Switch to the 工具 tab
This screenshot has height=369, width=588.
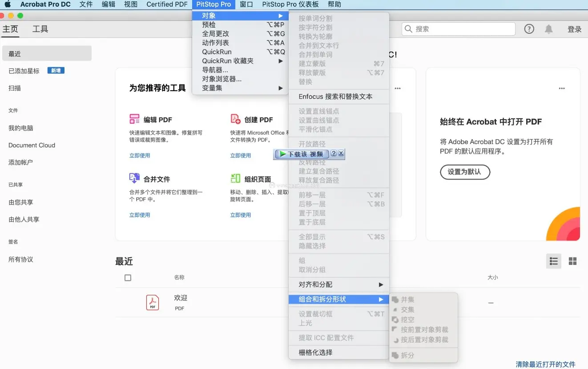pyautogui.click(x=40, y=29)
